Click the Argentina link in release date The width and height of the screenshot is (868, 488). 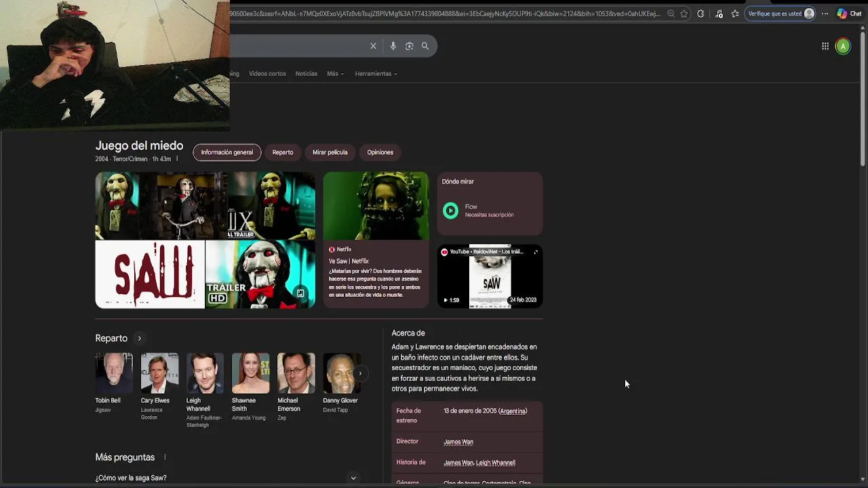(513, 411)
